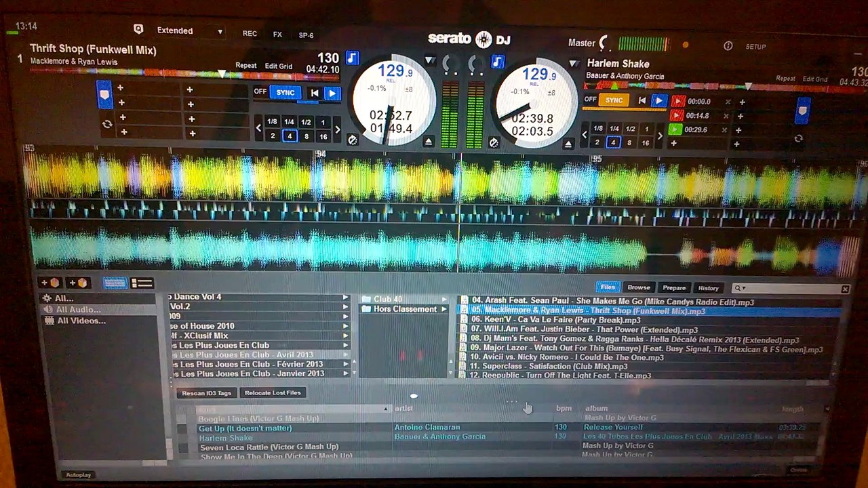Switch to the Browse tab
Viewport: 868px width, 488px height.
point(638,287)
